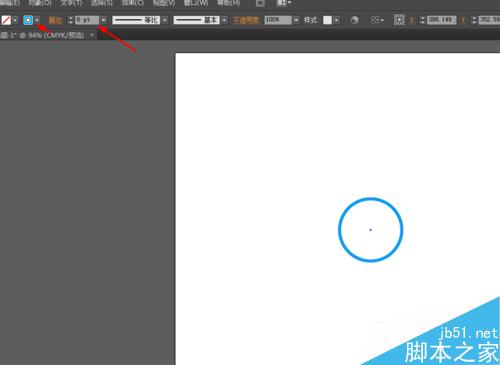Screen dimensions: 500x365
Task: Click the orange X coordinate label
Action: pos(412,20)
